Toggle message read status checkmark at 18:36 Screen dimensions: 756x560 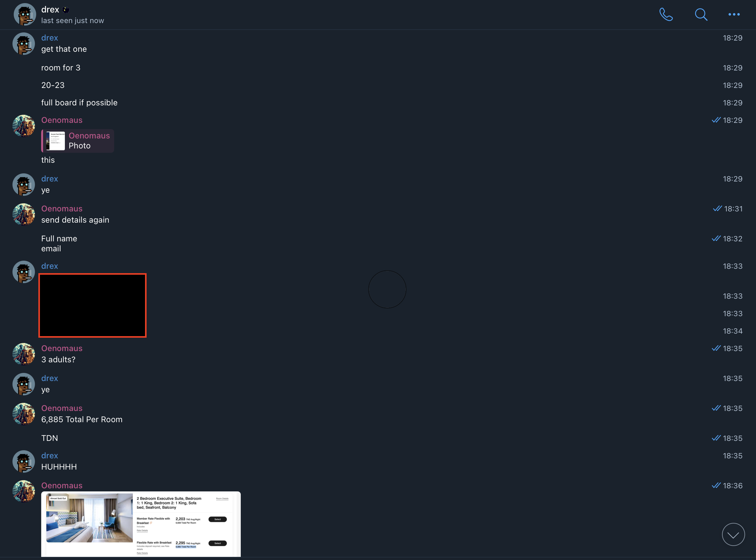pos(715,485)
